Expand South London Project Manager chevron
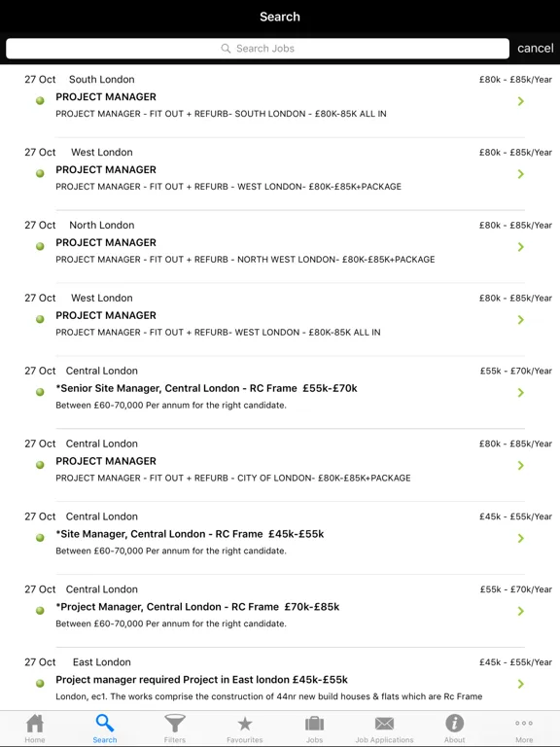 click(521, 101)
